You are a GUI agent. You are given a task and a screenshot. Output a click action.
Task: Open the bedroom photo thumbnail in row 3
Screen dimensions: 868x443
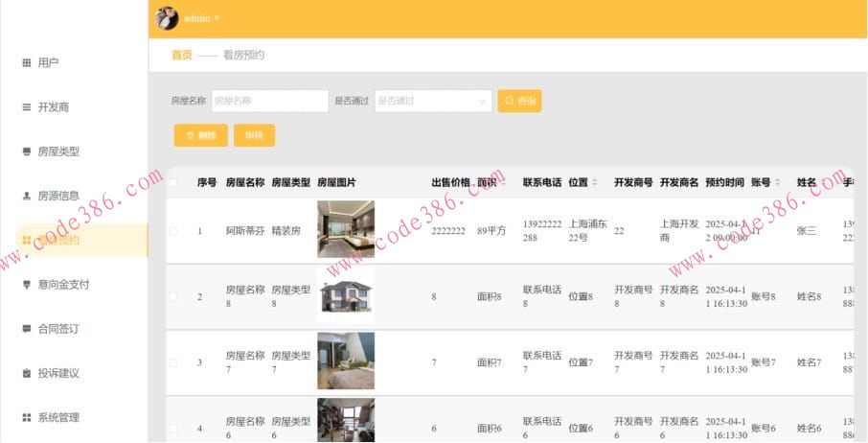pos(346,361)
